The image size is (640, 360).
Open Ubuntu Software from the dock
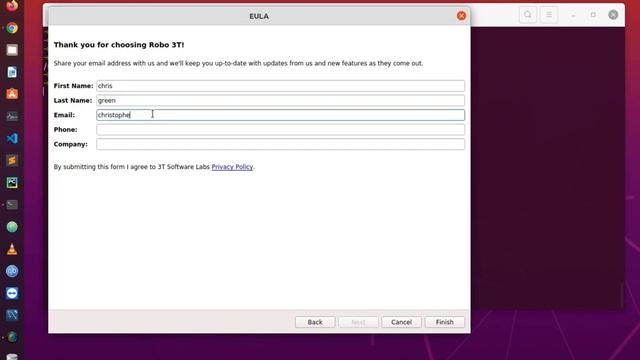12,94
